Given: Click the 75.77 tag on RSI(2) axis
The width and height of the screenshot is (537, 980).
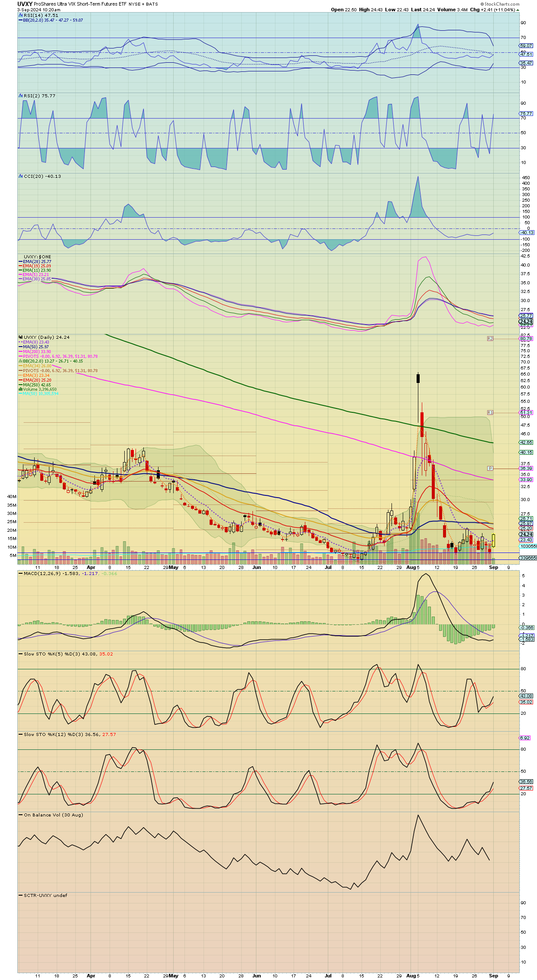Looking at the screenshot, I should tap(526, 113).
